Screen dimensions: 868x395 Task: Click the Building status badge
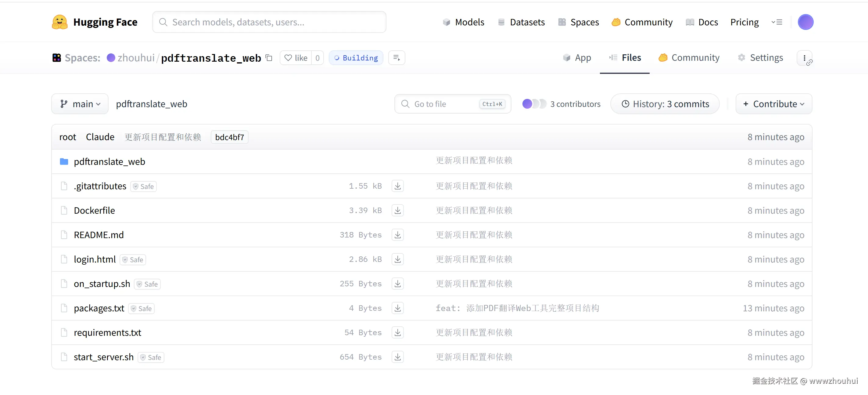pos(356,58)
